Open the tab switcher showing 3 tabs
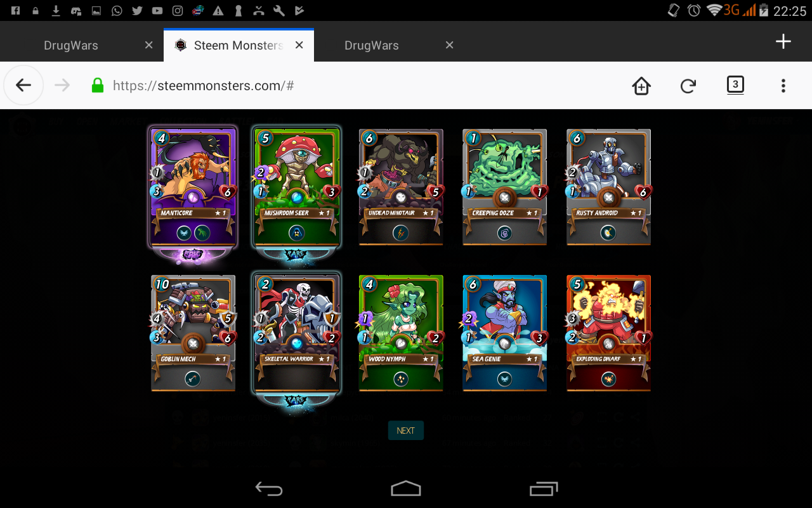This screenshot has height=508, width=812. point(735,85)
